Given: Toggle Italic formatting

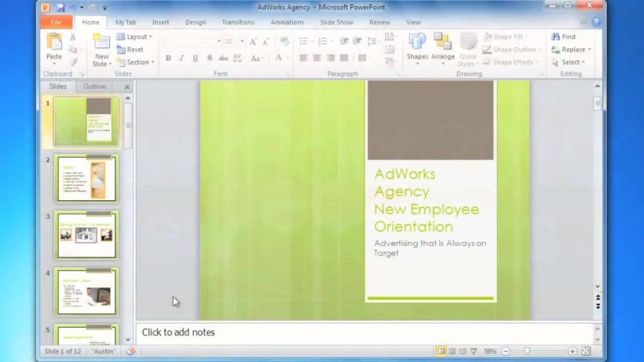Looking at the screenshot, I should pyautogui.click(x=181, y=58).
